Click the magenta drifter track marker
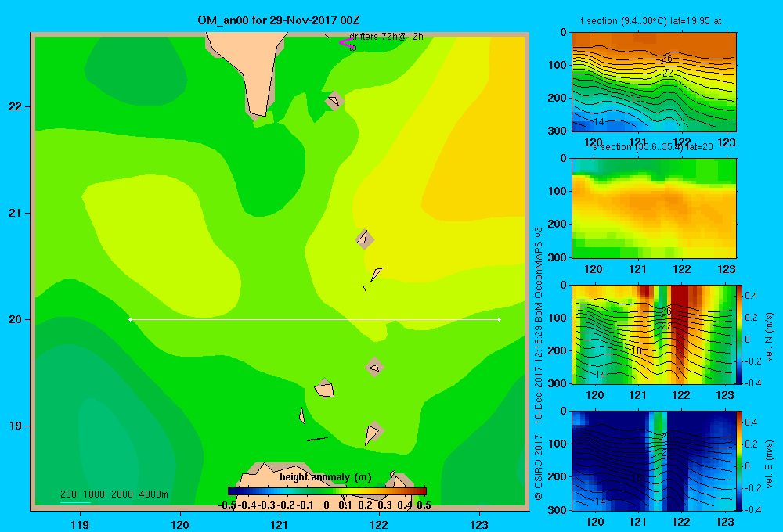 pos(346,42)
